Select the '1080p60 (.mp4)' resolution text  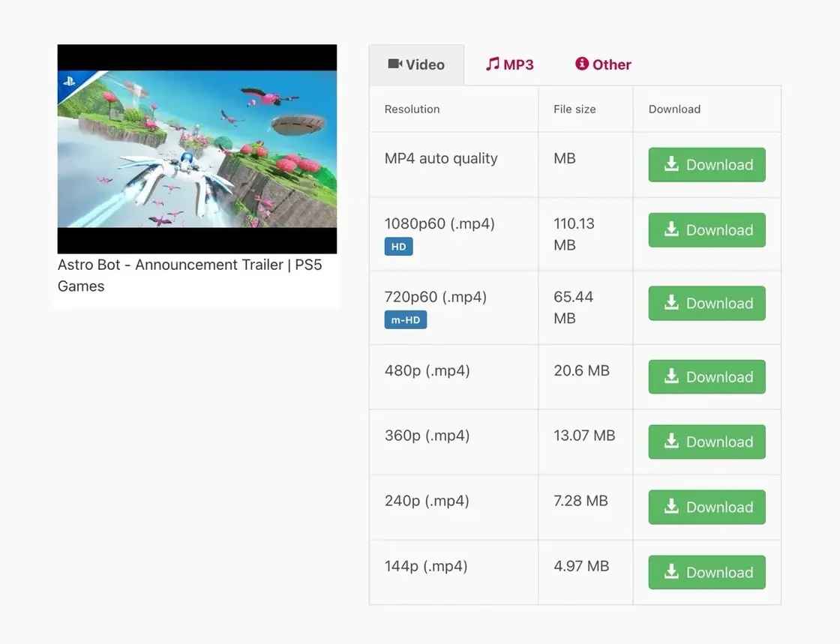[439, 223]
